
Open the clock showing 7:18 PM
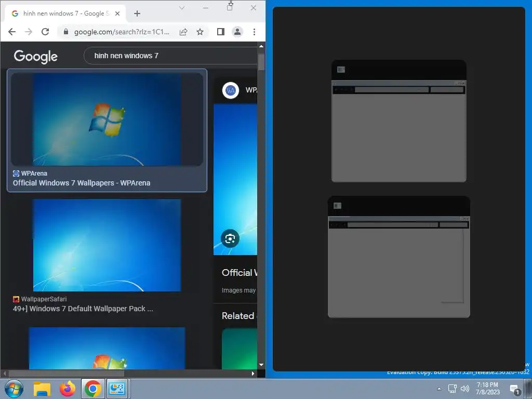click(487, 389)
